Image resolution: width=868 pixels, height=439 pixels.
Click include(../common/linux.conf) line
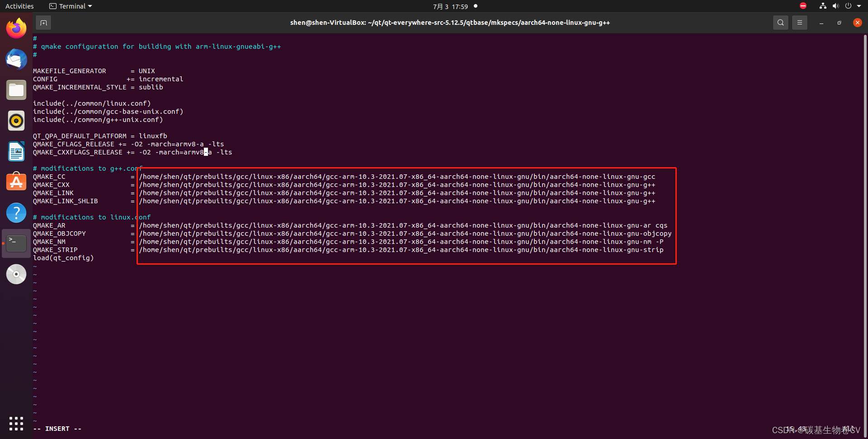pos(92,103)
